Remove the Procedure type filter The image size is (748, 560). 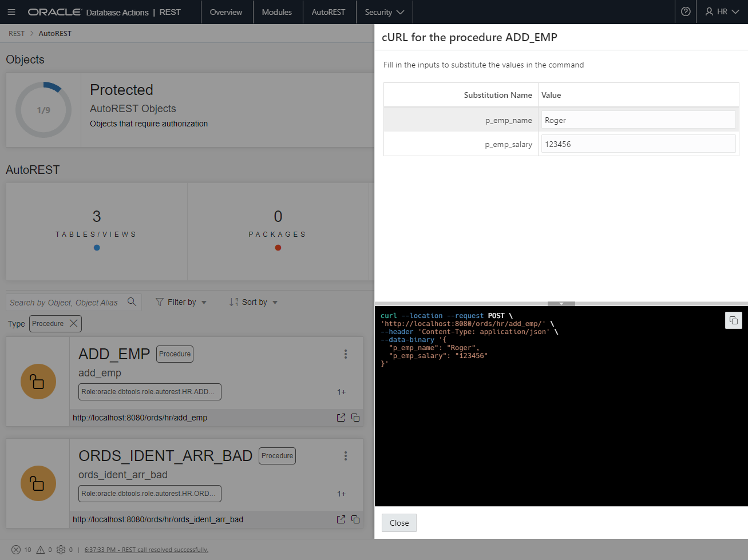pyautogui.click(x=73, y=324)
